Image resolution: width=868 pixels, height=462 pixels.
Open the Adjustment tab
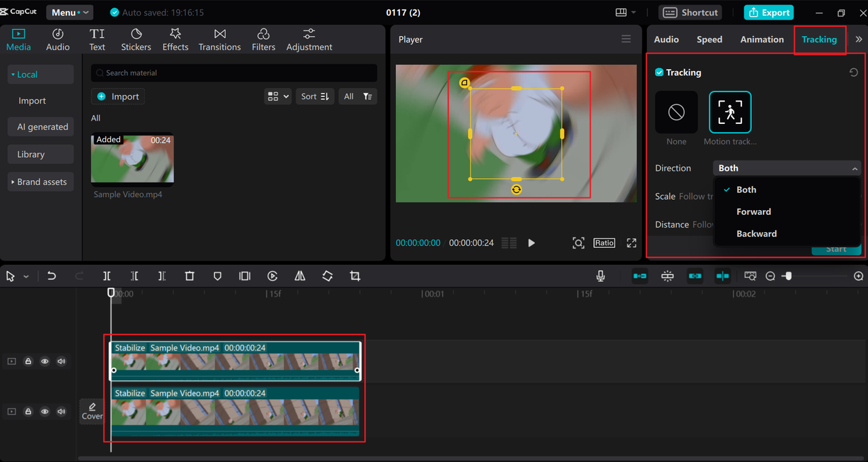(309, 40)
